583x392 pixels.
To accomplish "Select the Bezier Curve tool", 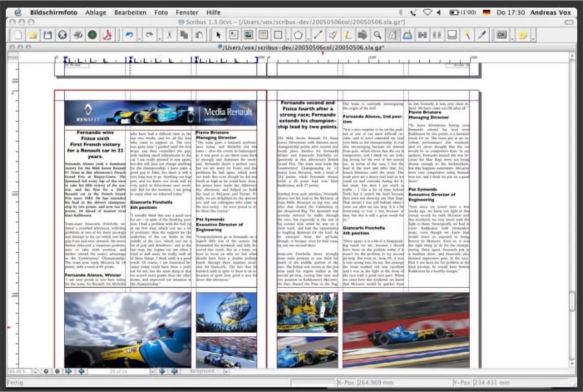I will point(333,36).
